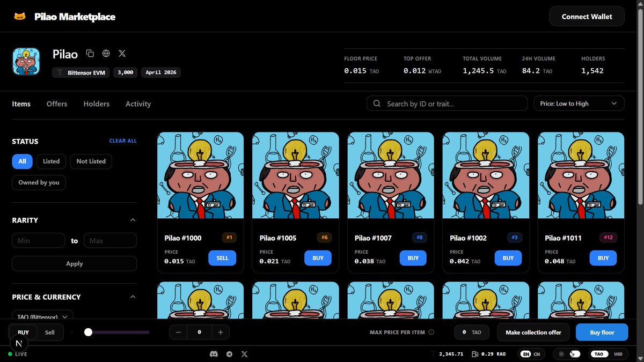Switch sweep mode to BUY
Viewport: 644px width, 362px height.
[24, 333]
